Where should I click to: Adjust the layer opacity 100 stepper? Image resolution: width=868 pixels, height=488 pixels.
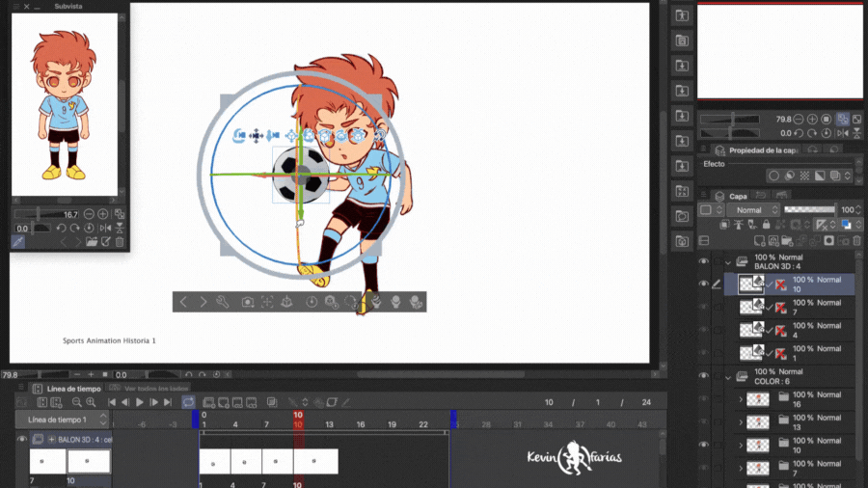858,210
